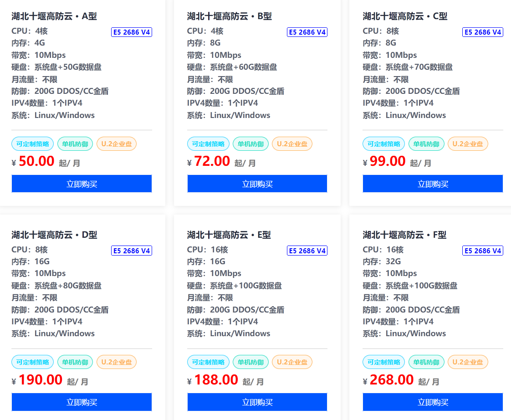Purchase the E型 plan at 188.00

[257, 402]
